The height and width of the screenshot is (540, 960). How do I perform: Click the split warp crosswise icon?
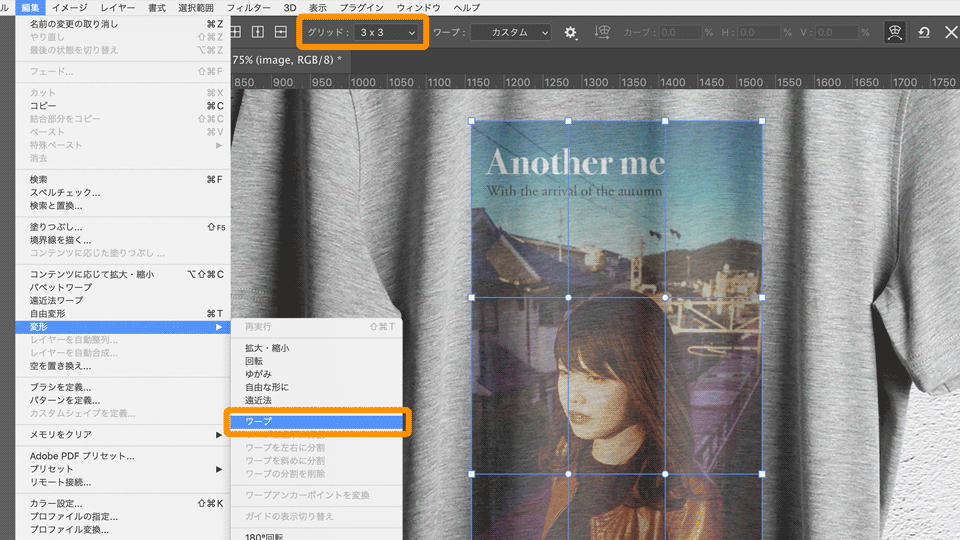235,32
